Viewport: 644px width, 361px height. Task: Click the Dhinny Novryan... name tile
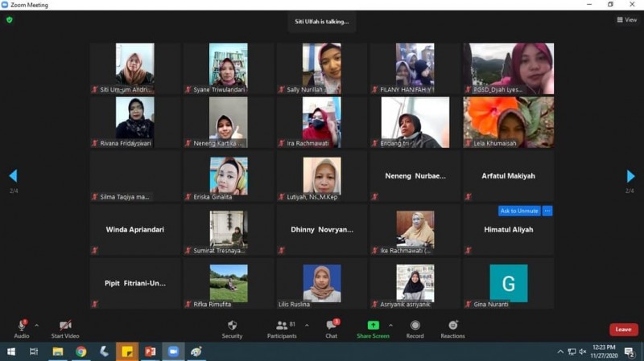pyautogui.click(x=321, y=230)
